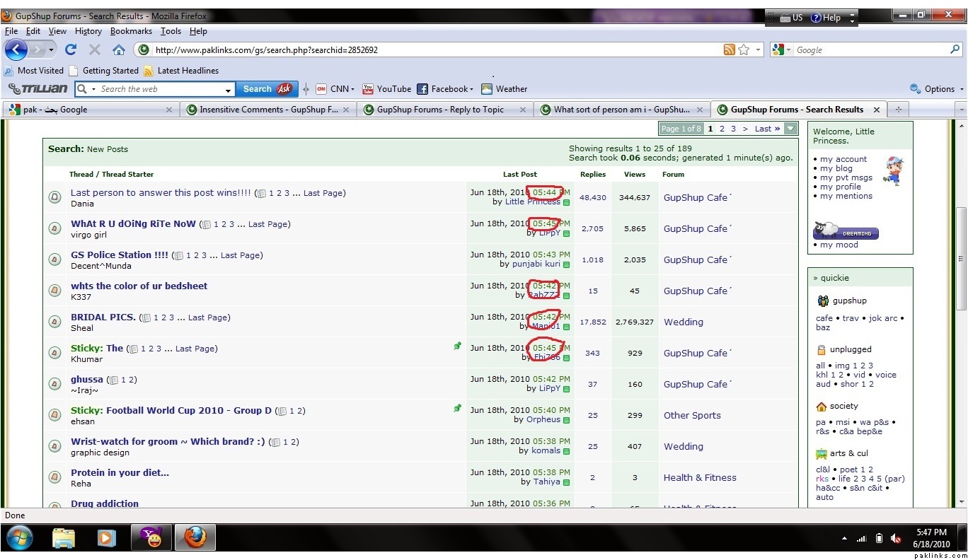The width and height of the screenshot is (968, 560).
Task: Click the Firefox back arrow button
Action: pos(17,49)
